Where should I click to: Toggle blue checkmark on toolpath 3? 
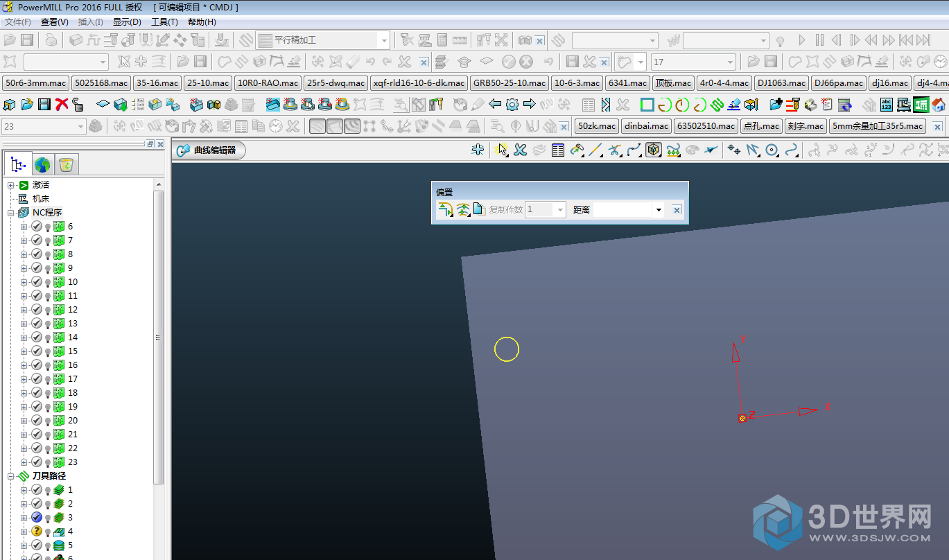pyautogui.click(x=37, y=517)
